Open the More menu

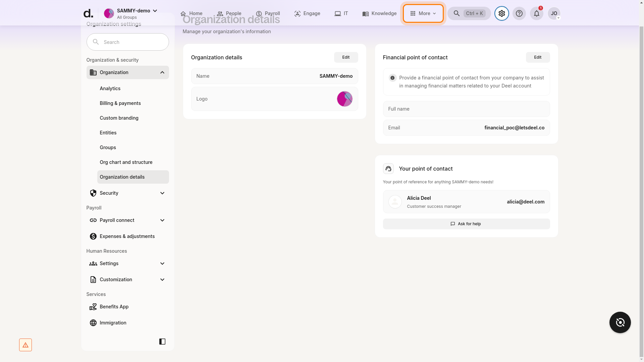[423, 13]
